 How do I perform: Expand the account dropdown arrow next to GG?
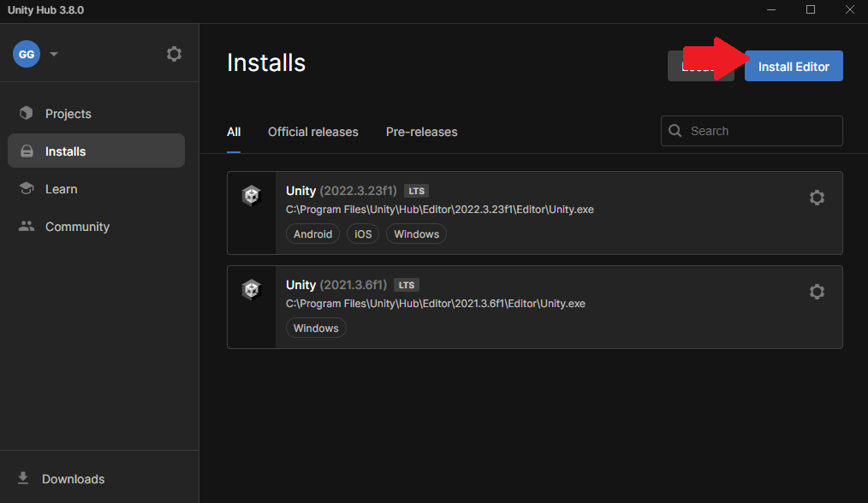[x=54, y=54]
